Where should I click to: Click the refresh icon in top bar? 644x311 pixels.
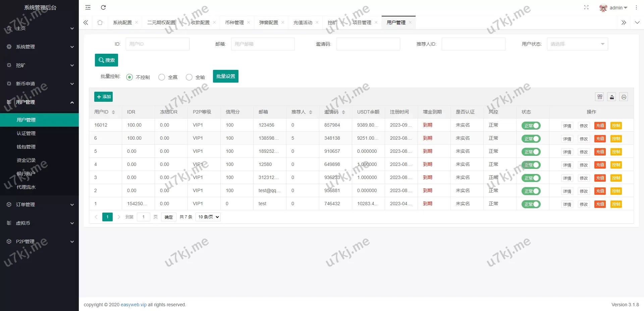tap(103, 7)
